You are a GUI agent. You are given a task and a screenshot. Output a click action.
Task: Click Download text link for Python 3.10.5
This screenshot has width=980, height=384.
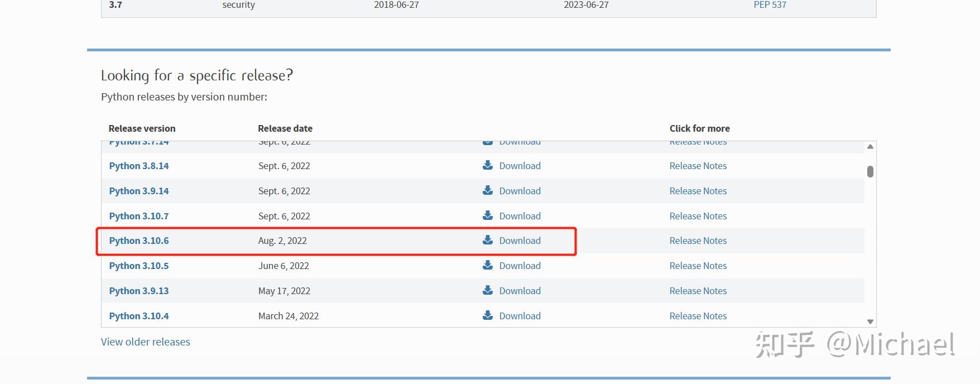click(x=520, y=266)
